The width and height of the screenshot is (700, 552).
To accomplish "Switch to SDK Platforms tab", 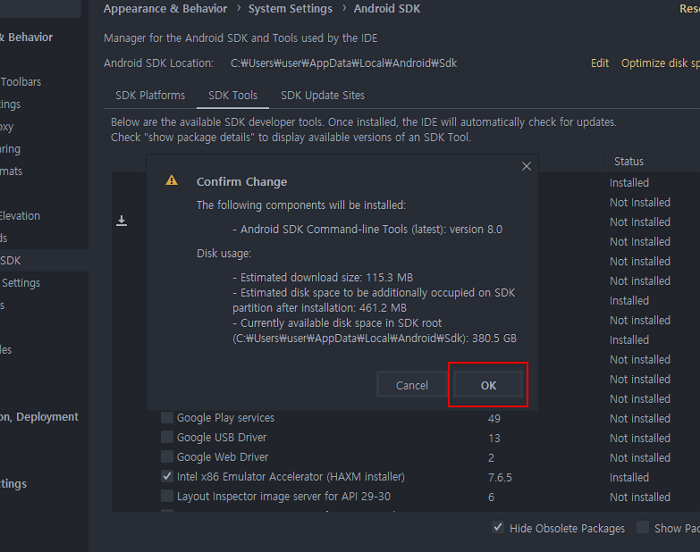I will (x=150, y=95).
